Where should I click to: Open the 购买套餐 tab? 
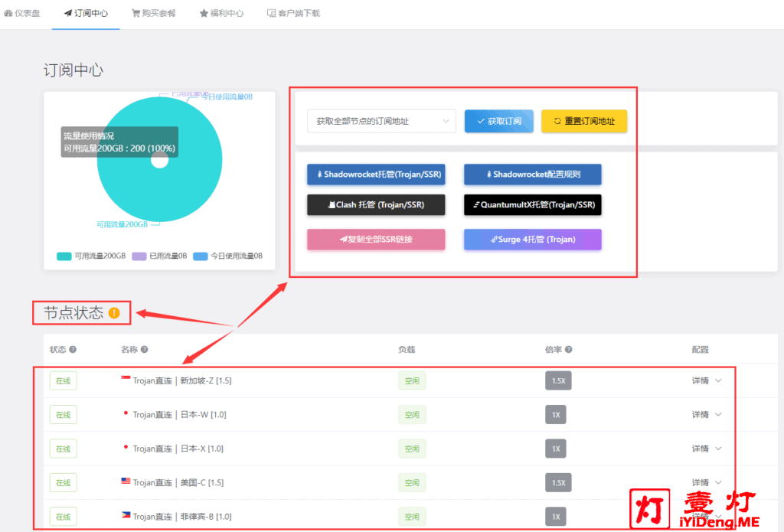tap(153, 13)
